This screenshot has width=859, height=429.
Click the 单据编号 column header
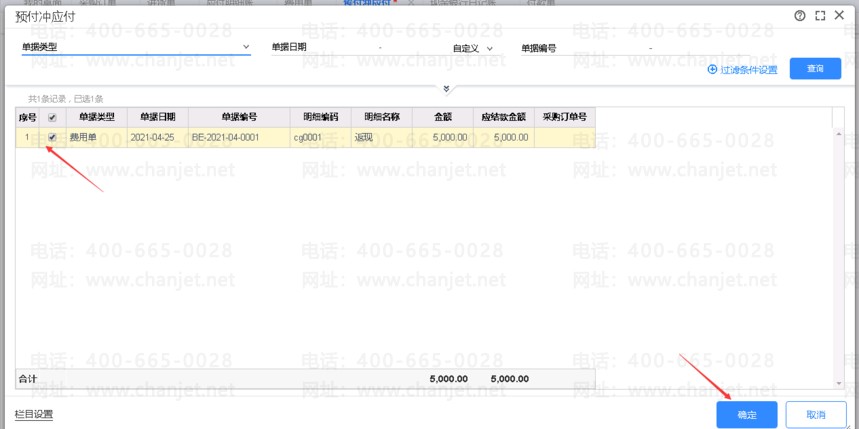(x=239, y=117)
